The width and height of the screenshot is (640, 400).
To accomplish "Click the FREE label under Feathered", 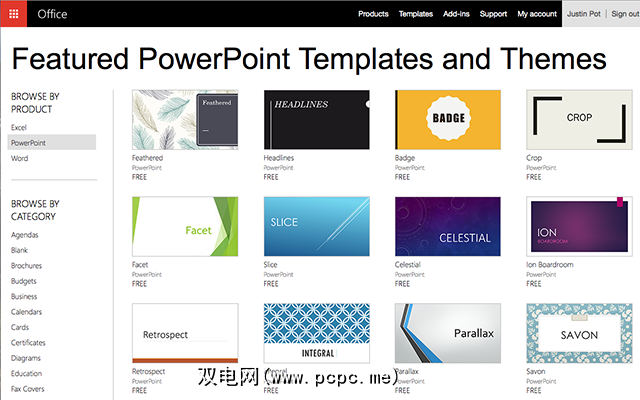I will [x=139, y=177].
